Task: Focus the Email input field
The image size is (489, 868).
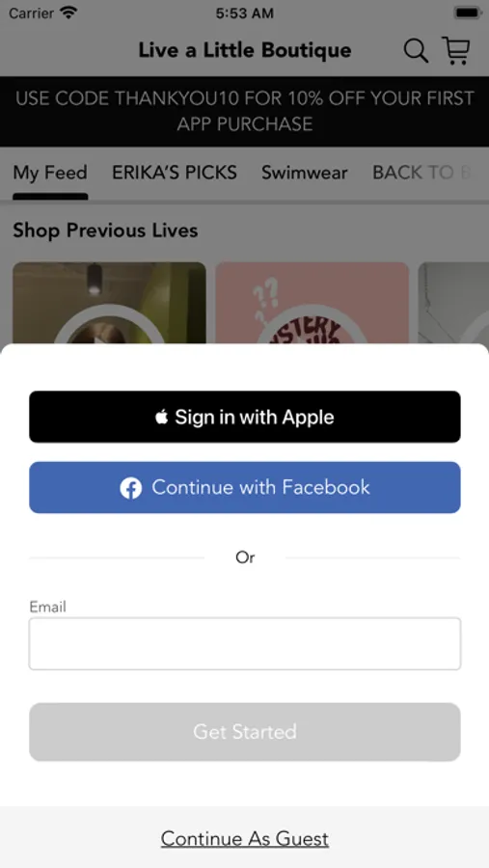Action: (x=245, y=644)
